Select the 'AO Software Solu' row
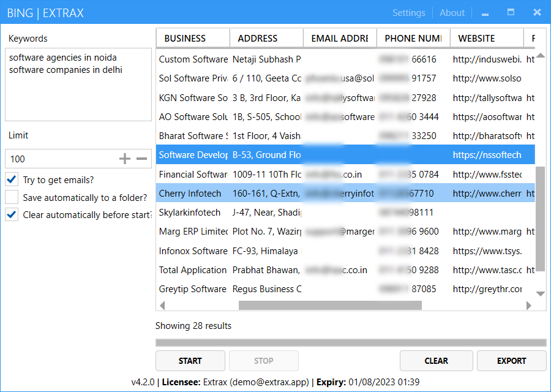This screenshot has height=392, width=551. (x=346, y=117)
